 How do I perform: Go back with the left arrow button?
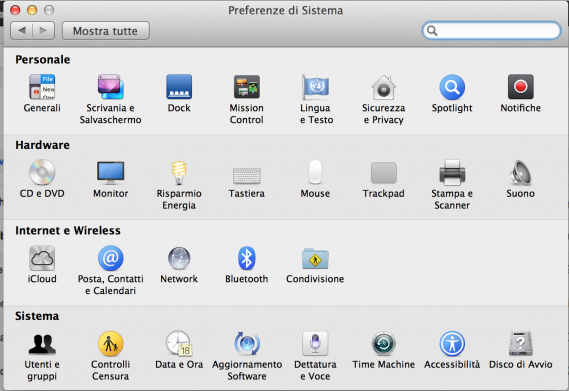coord(22,30)
